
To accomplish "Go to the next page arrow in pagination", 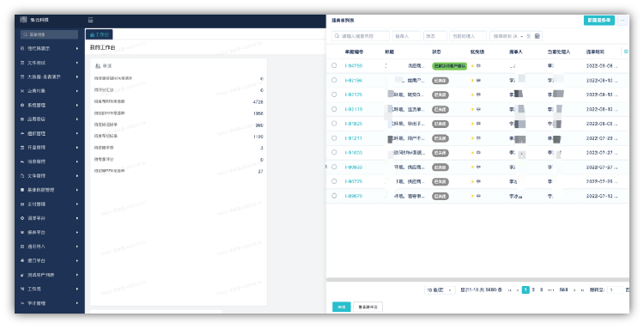I will pos(574,290).
